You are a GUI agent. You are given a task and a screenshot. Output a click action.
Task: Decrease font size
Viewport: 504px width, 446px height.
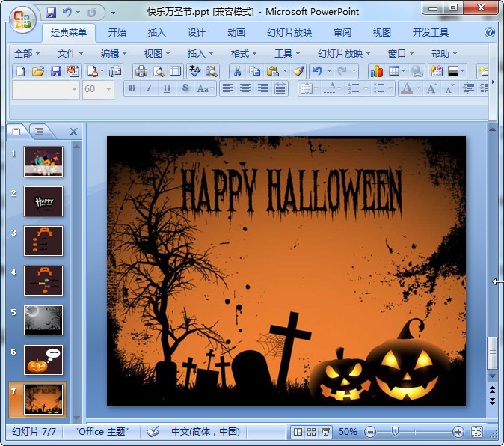pyautogui.click(x=449, y=88)
